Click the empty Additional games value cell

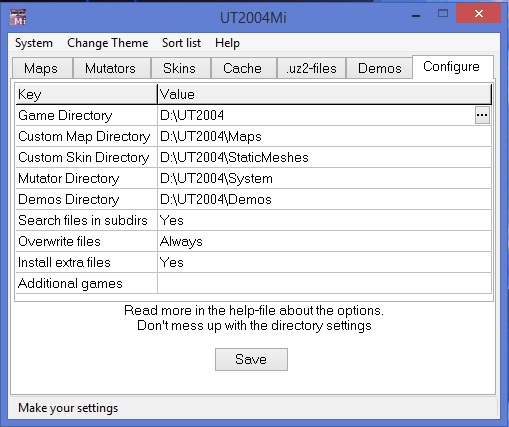click(x=324, y=283)
